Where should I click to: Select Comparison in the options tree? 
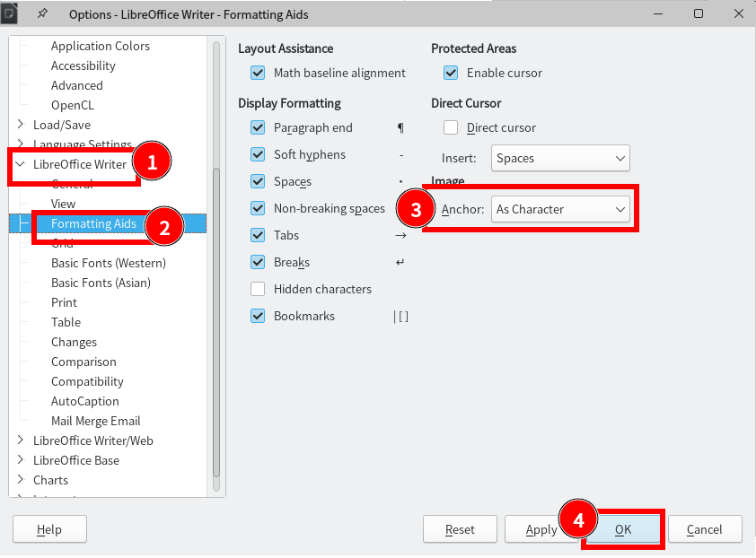[x=84, y=362]
